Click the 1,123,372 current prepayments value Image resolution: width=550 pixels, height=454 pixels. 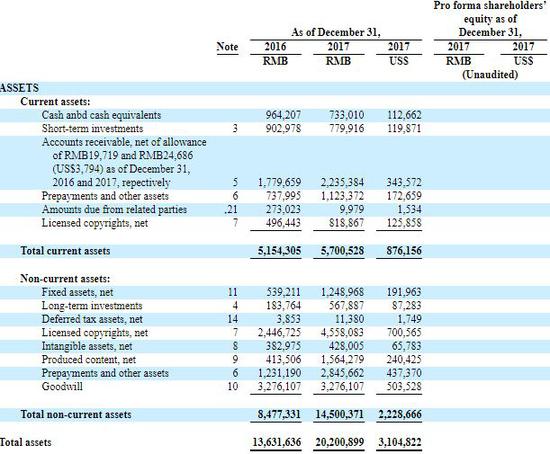coord(342,196)
